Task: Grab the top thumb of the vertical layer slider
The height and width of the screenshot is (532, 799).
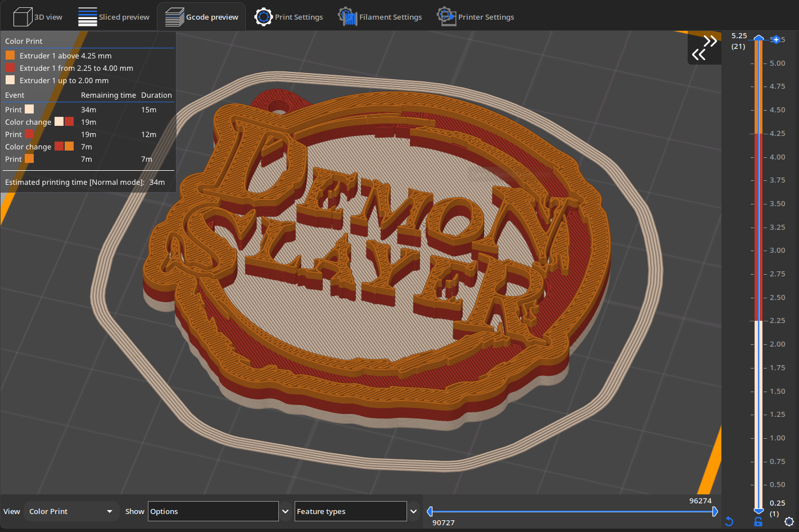Action: 759,38
